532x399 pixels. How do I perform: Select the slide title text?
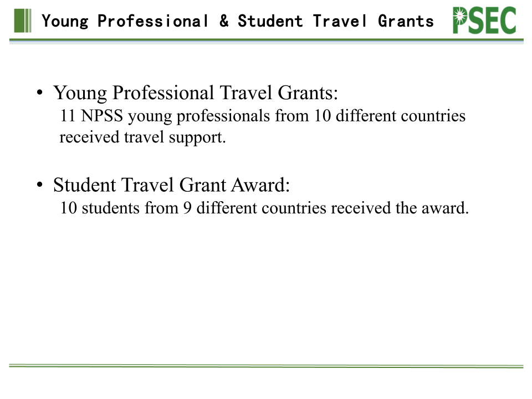coord(238,21)
